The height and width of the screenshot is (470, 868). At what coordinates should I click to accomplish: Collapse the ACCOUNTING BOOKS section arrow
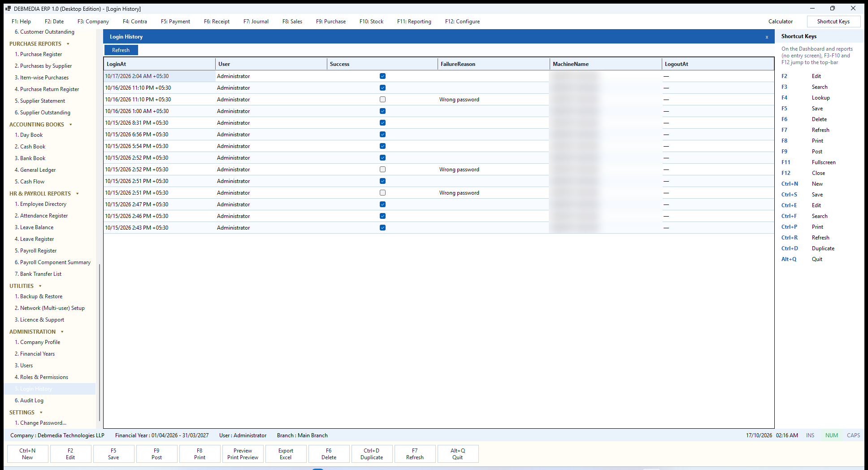[x=71, y=125]
